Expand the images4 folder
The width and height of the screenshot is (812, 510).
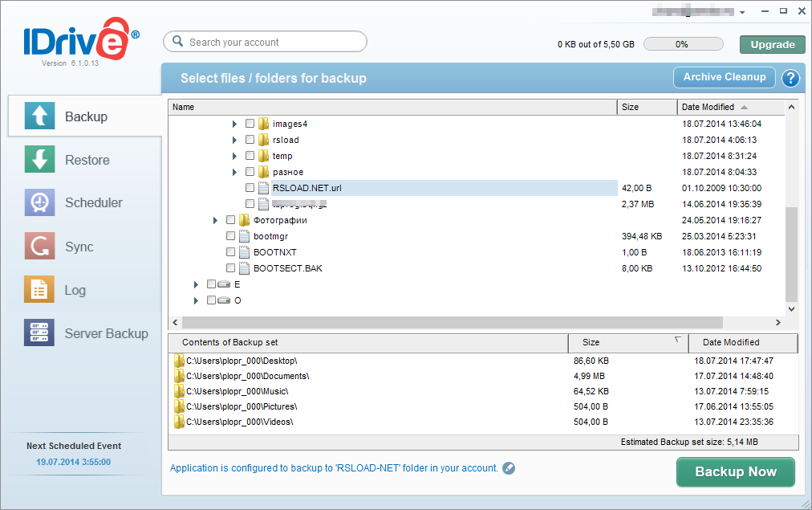point(233,123)
